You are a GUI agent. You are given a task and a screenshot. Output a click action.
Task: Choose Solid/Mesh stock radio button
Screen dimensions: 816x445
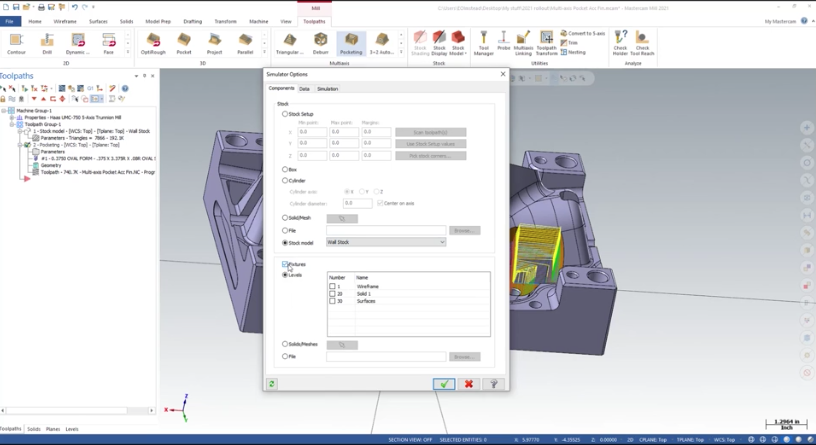pyautogui.click(x=285, y=218)
